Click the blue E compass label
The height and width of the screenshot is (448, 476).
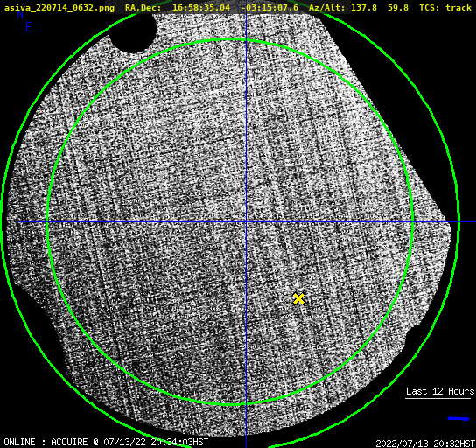point(29,27)
